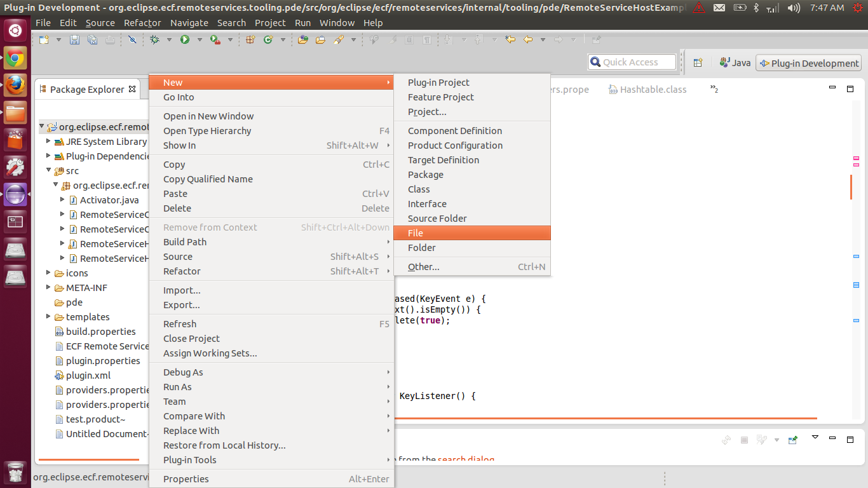868x488 pixels.
Task: Open the Navigate menu in menu bar
Action: tap(189, 22)
